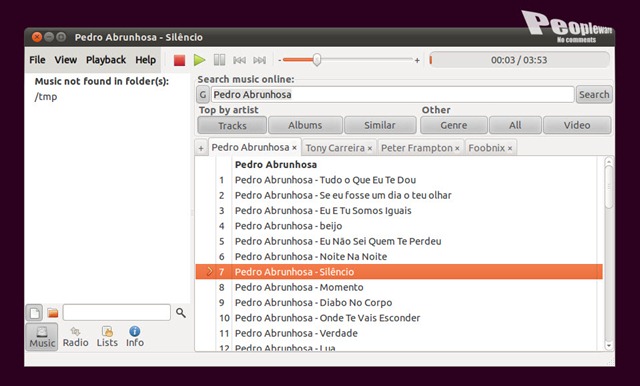Focus the online music search field
640x386 pixels.
pyautogui.click(x=392, y=95)
